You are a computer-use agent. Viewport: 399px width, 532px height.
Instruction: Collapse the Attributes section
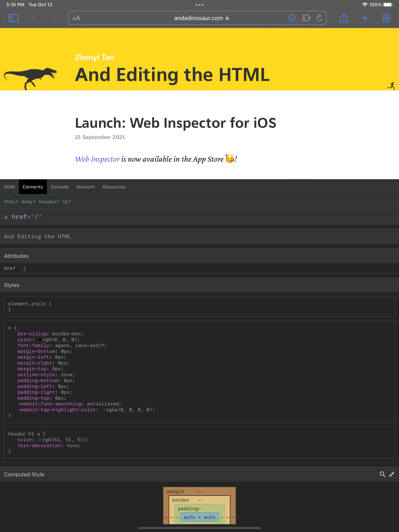[x=16, y=256]
